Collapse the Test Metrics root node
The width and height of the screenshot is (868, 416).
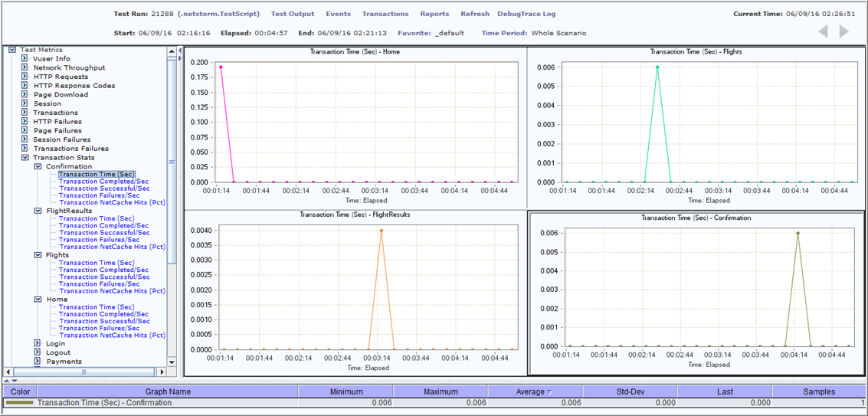coord(12,50)
